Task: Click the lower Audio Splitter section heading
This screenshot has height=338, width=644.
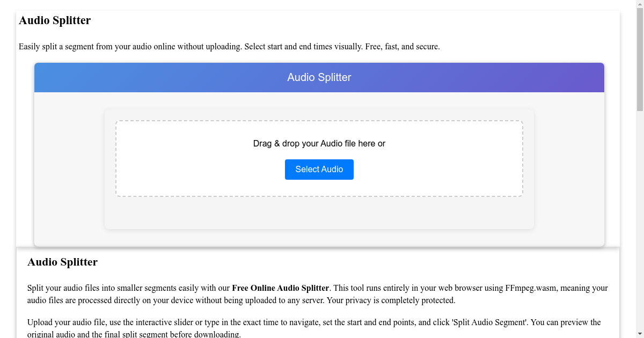Action: (62, 262)
